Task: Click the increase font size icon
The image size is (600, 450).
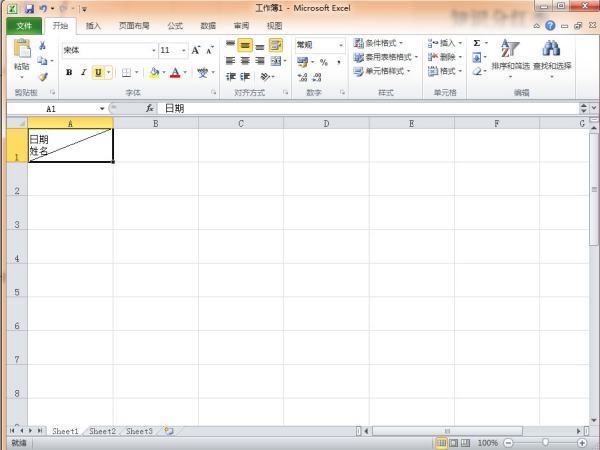Action: tap(196, 50)
